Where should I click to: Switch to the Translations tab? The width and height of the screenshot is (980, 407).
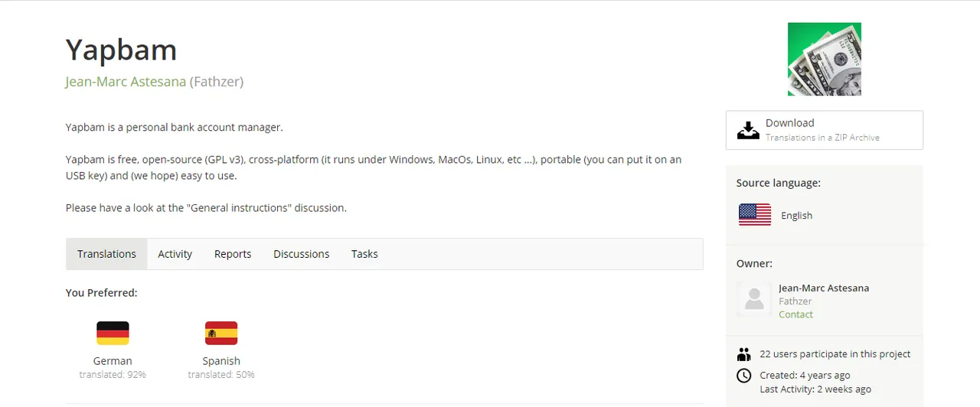coord(106,254)
